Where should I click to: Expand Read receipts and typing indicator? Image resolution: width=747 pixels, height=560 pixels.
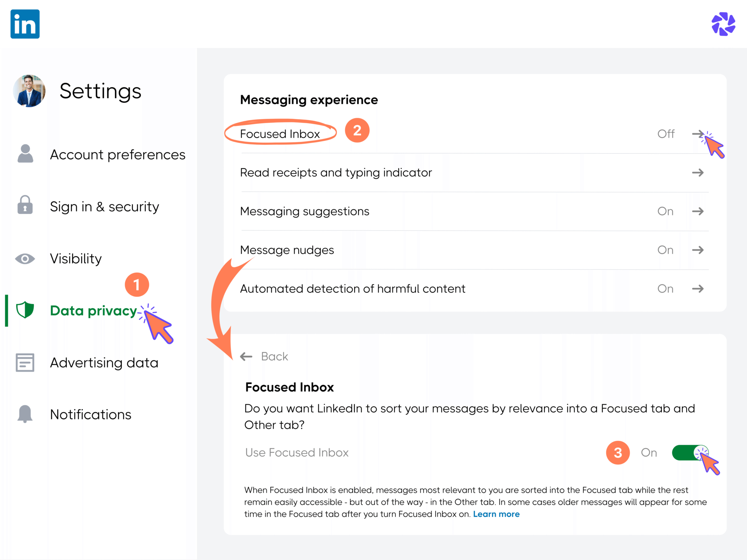[x=698, y=173]
